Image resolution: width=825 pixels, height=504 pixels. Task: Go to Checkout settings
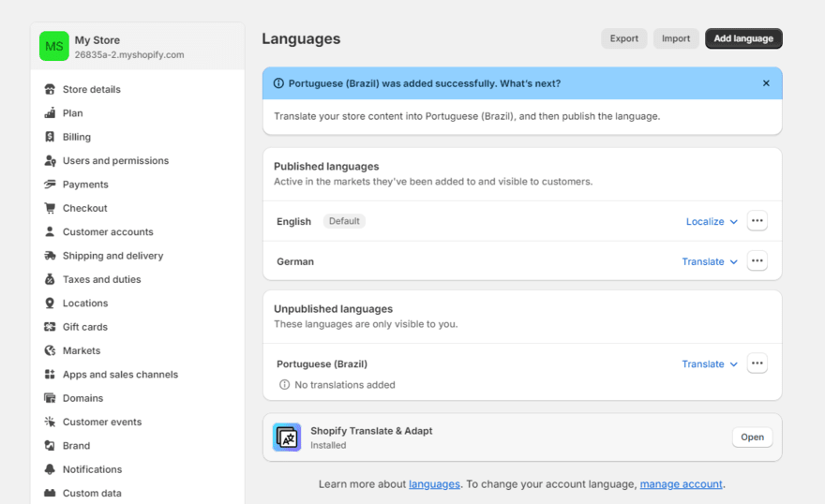pyautogui.click(x=84, y=208)
